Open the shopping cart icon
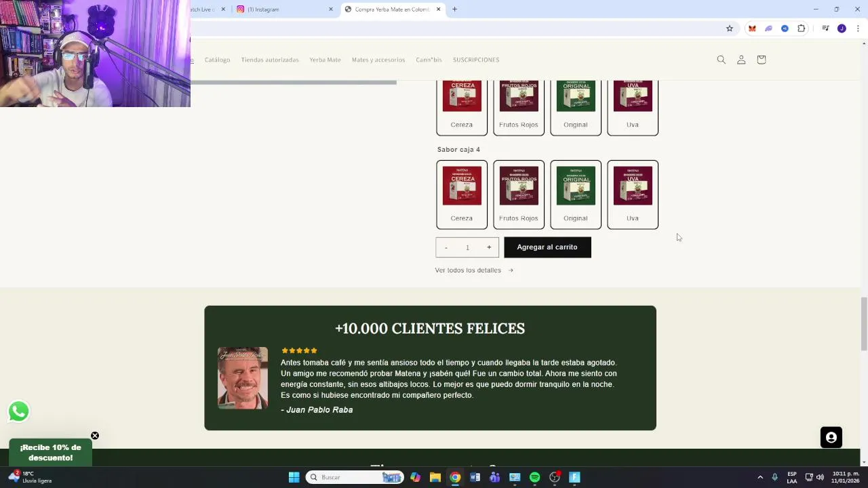 762,60
